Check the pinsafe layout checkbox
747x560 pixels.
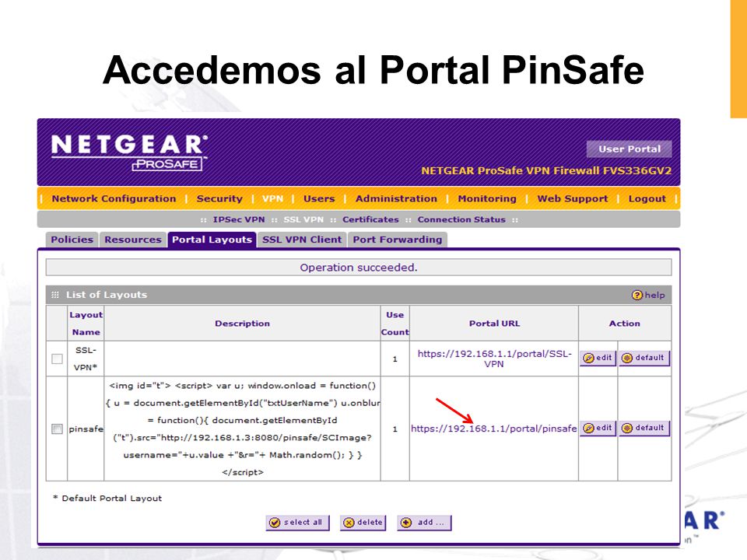(x=57, y=429)
